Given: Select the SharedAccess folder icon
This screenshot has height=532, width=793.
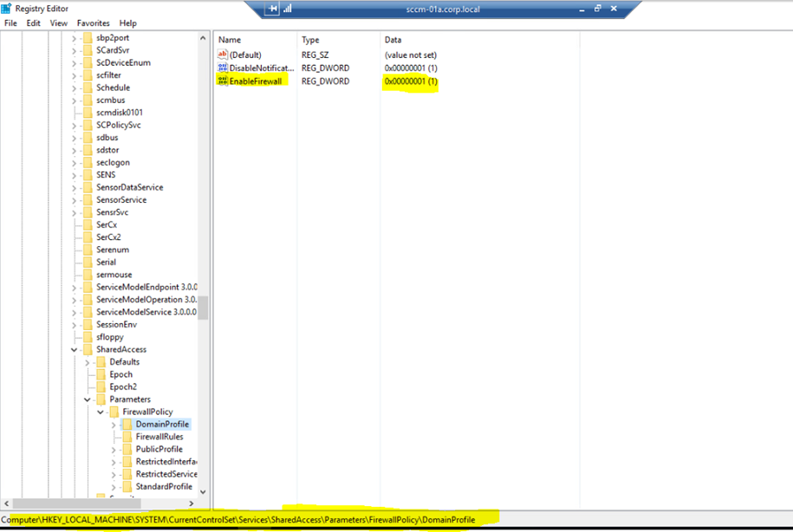Looking at the screenshot, I should coord(88,349).
